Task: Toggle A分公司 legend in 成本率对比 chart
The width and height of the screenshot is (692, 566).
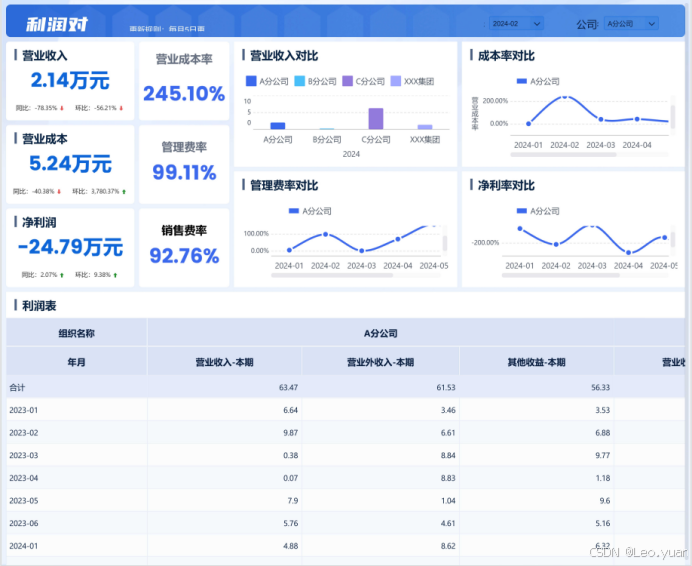Action: click(538, 81)
